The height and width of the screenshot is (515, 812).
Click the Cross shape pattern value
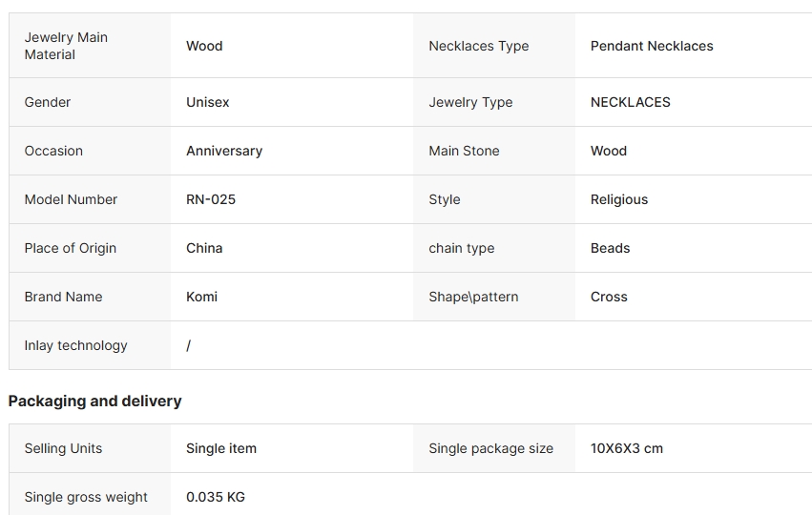609,298
